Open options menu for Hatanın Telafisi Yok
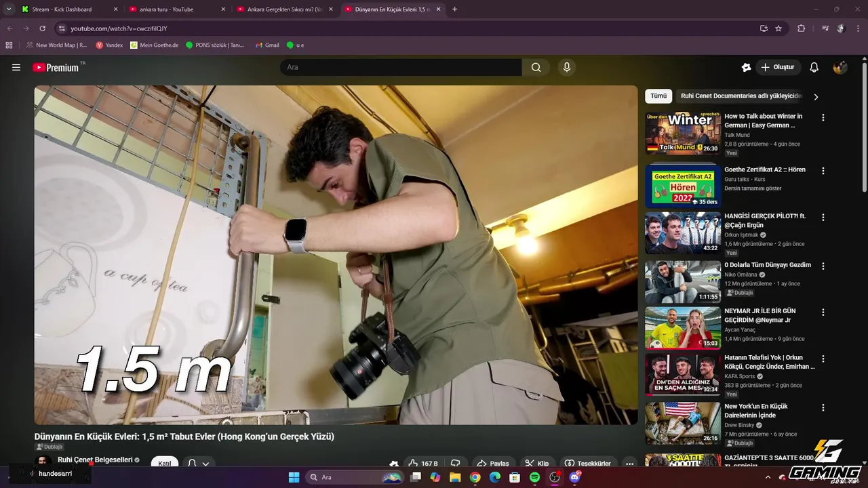This screenshot has height=488, width=868. tap(823, 359)
